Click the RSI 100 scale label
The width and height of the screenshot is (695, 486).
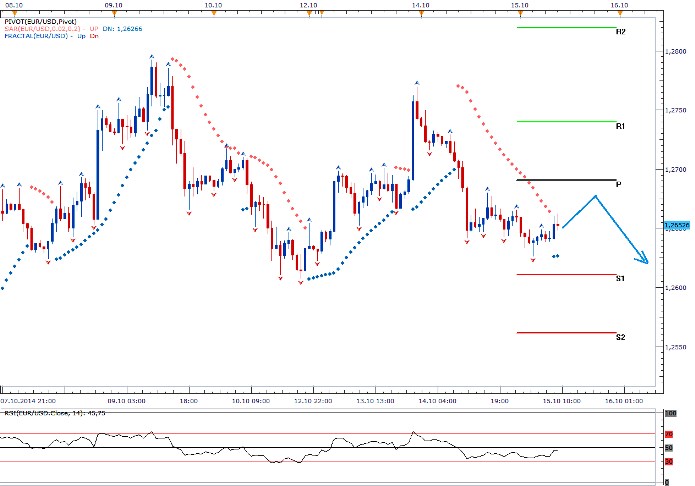[670, 413]
